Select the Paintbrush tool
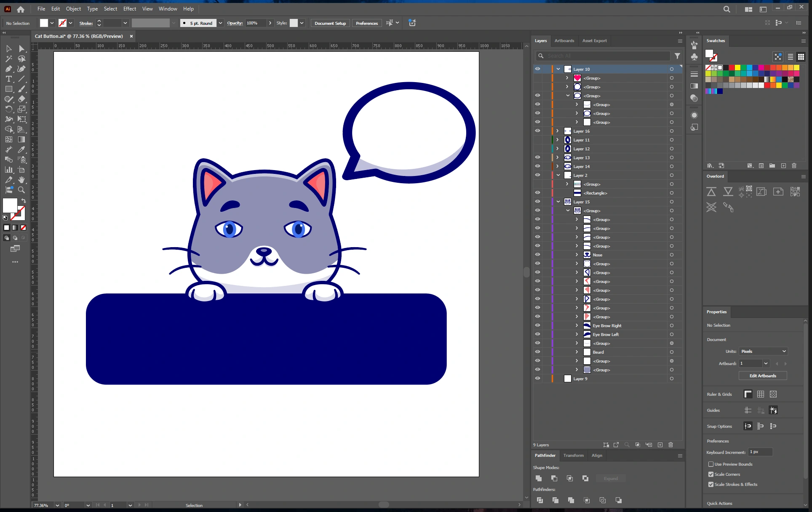Image resolution: width=812 pixels, height=512 pixels. pyautogui.click(x=21, y=89)
